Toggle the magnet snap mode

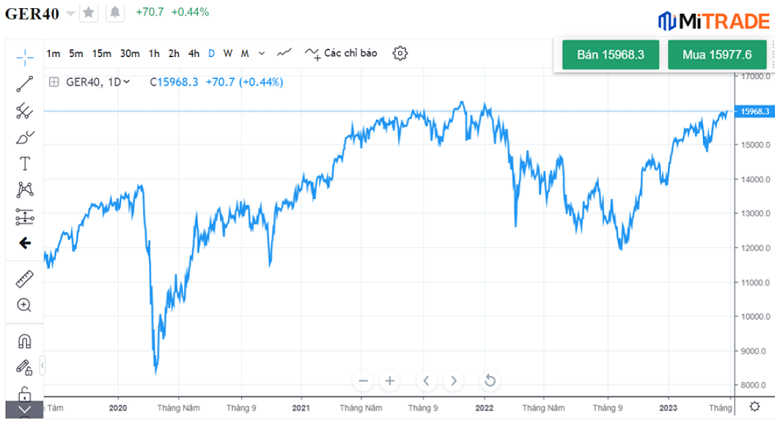(25, 341)
